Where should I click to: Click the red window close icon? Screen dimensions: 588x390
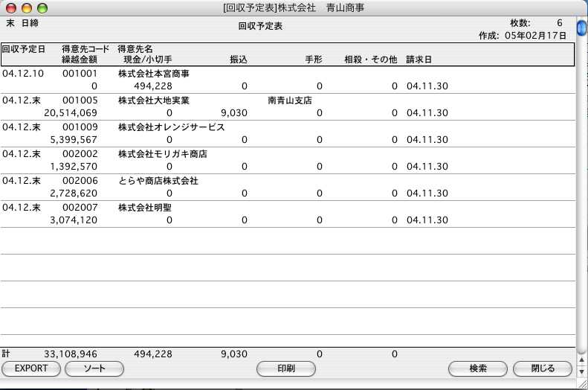click(12, 7)
